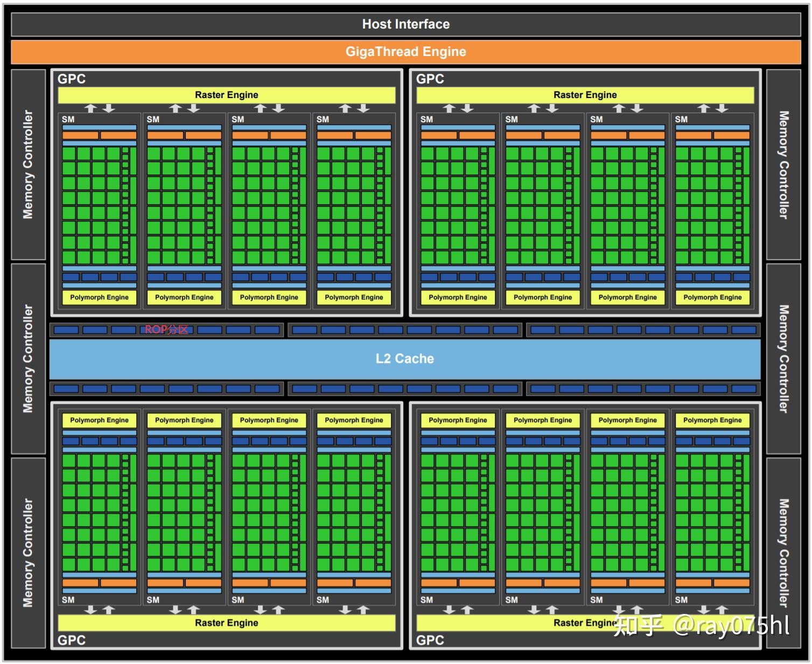Click last SM label in top-right GPC
The height and width of the screenshot is (664, 812).
(682, 120)
